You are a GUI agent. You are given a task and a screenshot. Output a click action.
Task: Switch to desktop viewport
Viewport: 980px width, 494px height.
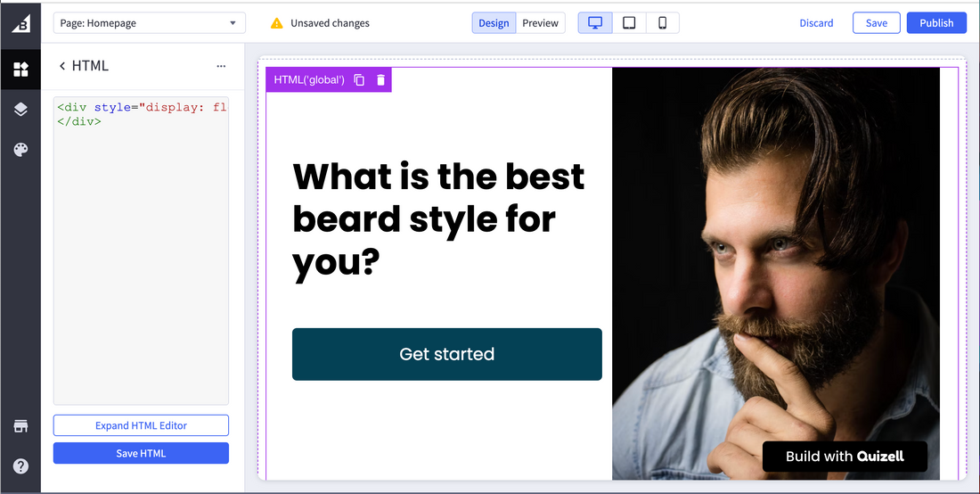pos(595,23)
